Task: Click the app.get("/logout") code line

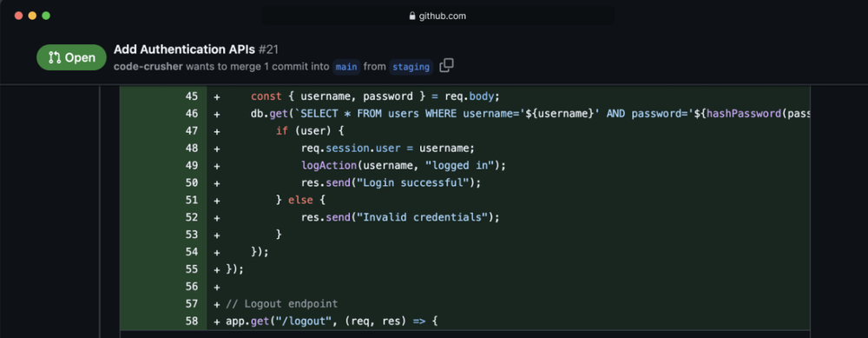Action: (332, 321)
